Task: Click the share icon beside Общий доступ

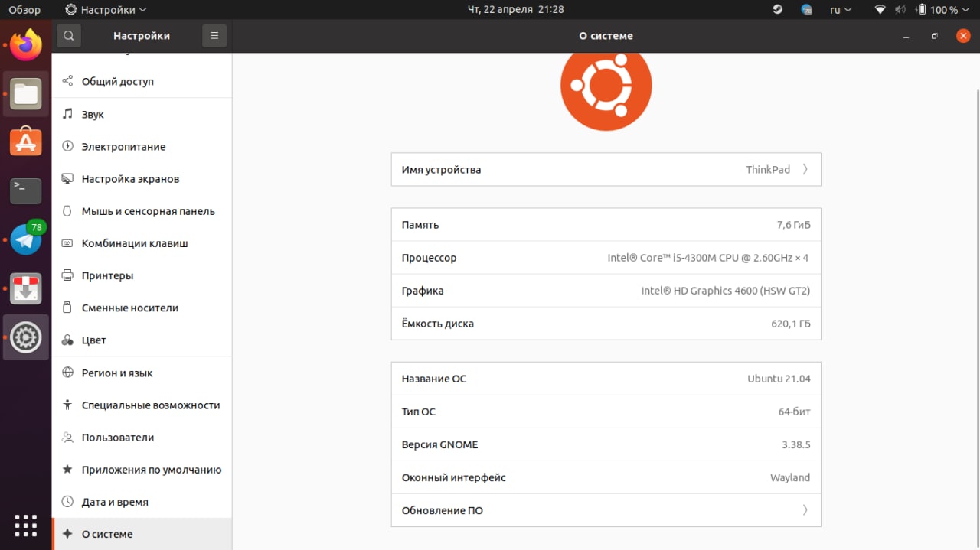Action: tap(67, 81)
